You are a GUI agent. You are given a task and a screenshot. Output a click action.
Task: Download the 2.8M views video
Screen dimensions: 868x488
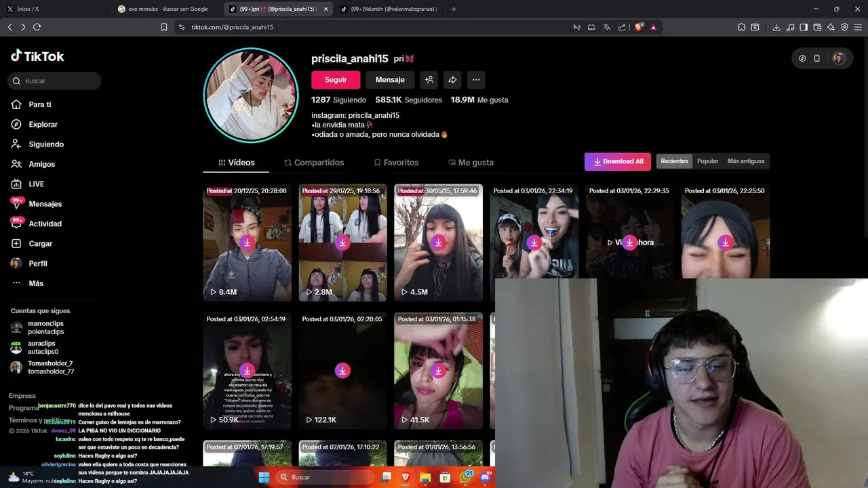[x=342, y=242]
